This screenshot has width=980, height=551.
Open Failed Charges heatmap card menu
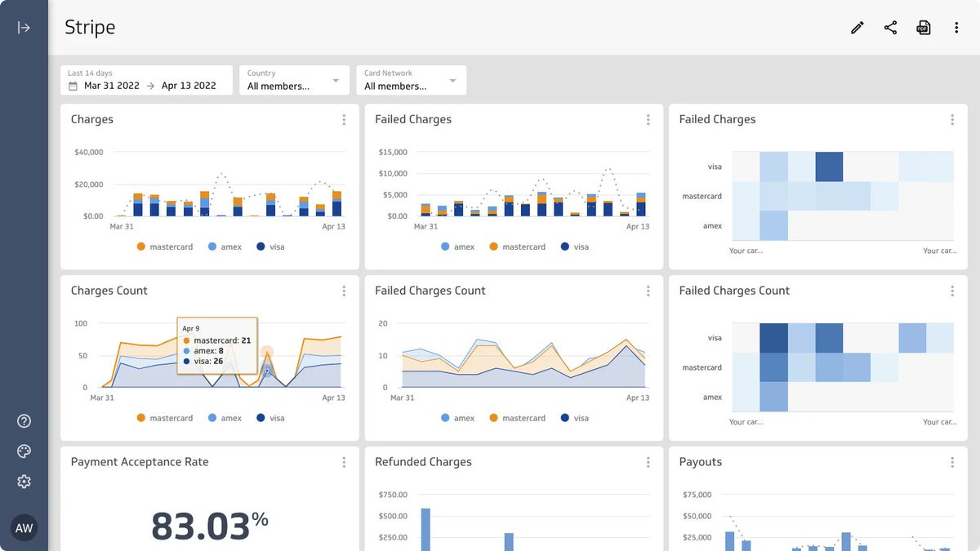click(952, 120)
